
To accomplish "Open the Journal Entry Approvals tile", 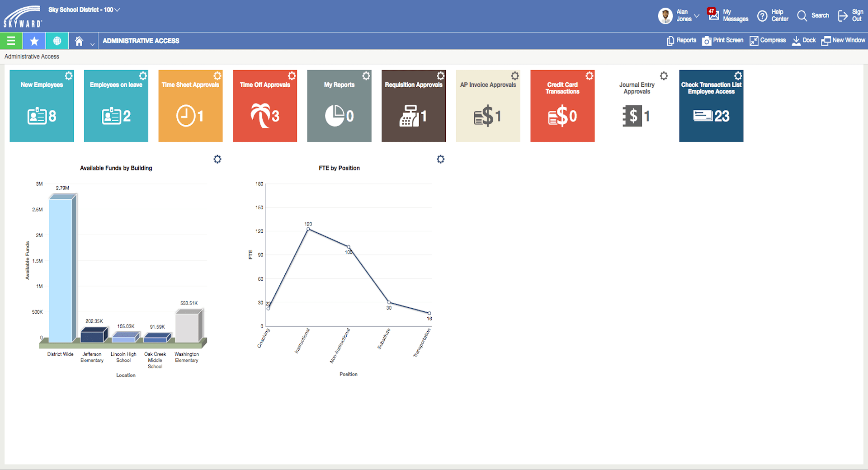I will click(x=637, y=106).
